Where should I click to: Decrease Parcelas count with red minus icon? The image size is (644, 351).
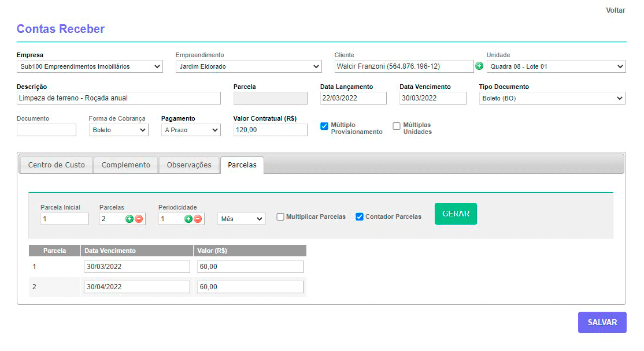click(x=139, y=219)
